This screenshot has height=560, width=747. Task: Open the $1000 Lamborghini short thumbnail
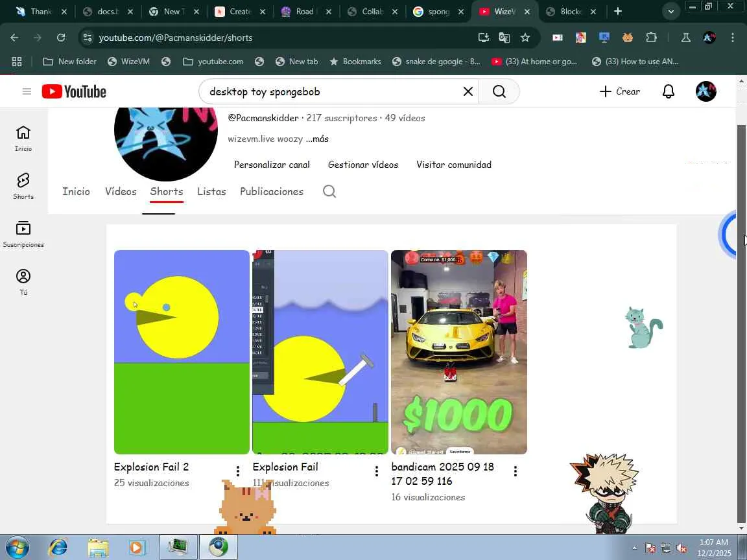tap(459, 352)
